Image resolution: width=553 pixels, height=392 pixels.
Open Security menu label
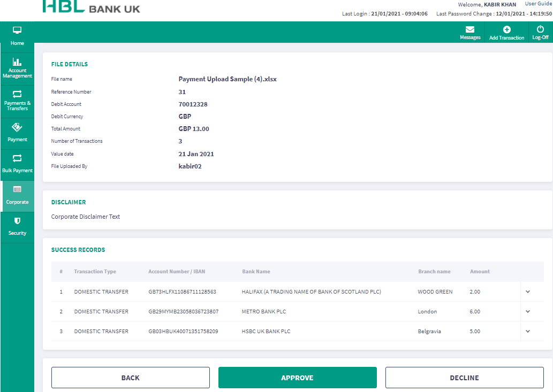[x=17, y=233]
